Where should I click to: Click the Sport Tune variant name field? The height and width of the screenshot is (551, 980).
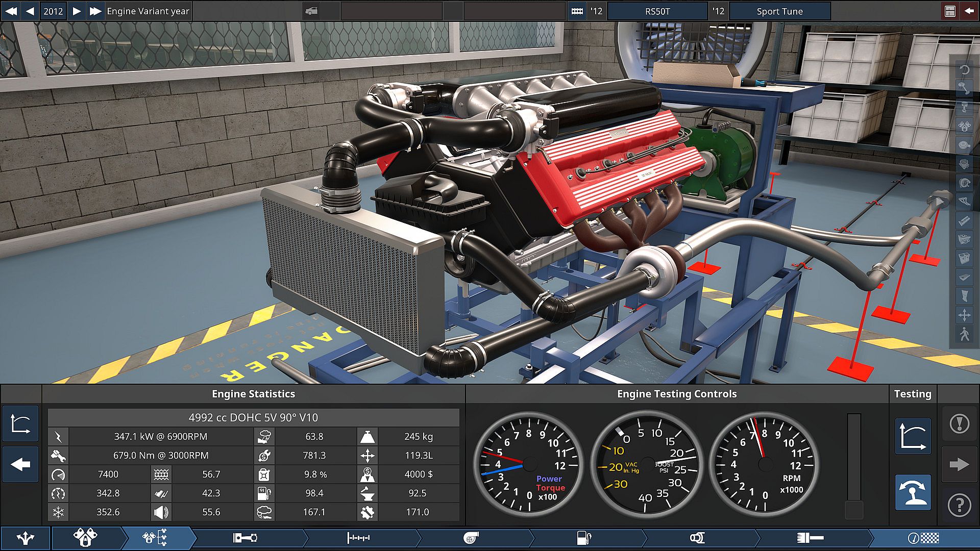tap(779, 11)
